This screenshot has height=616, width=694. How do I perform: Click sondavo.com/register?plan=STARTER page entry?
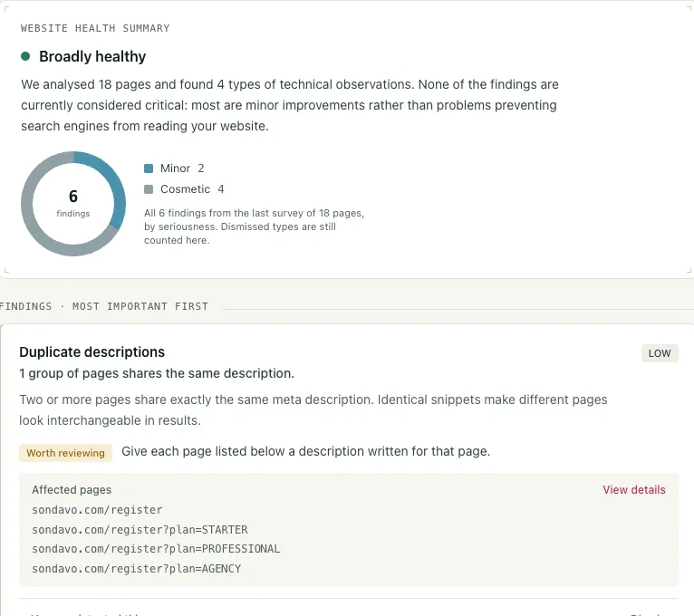click(x=140, y=530)
